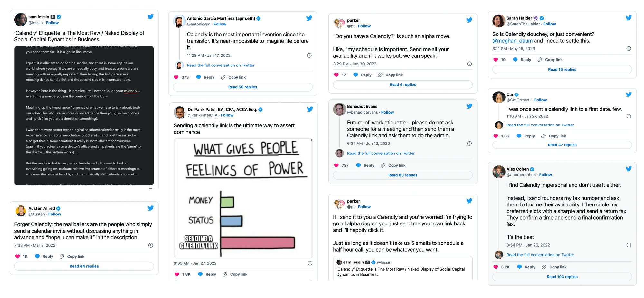Follow @antoniogm from his tweet
The image size is (644, 298).
pos(220,24)
